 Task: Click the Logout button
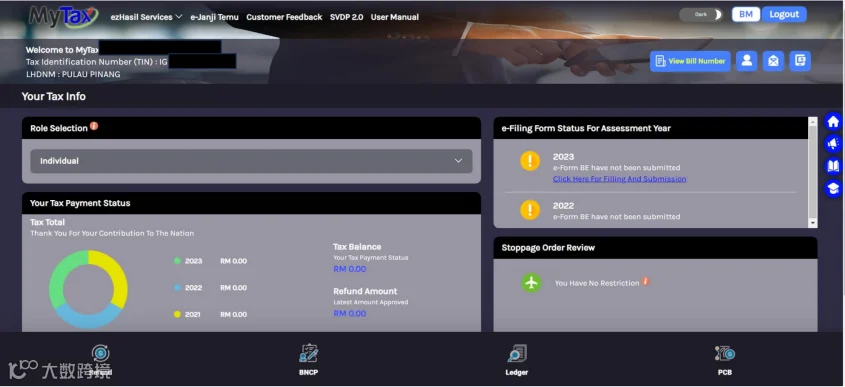(x=784, y=15)
